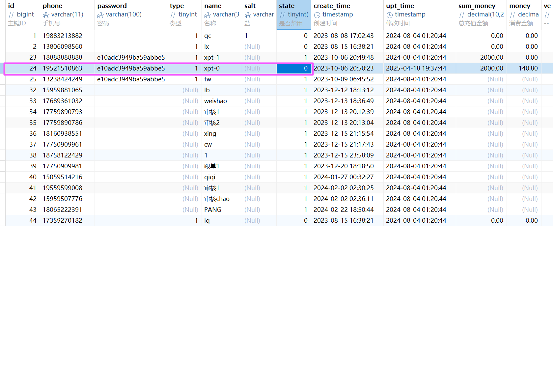Select phone cell 15959881065
This screenshot has height=392, width=553.
[x=67, y=90]
